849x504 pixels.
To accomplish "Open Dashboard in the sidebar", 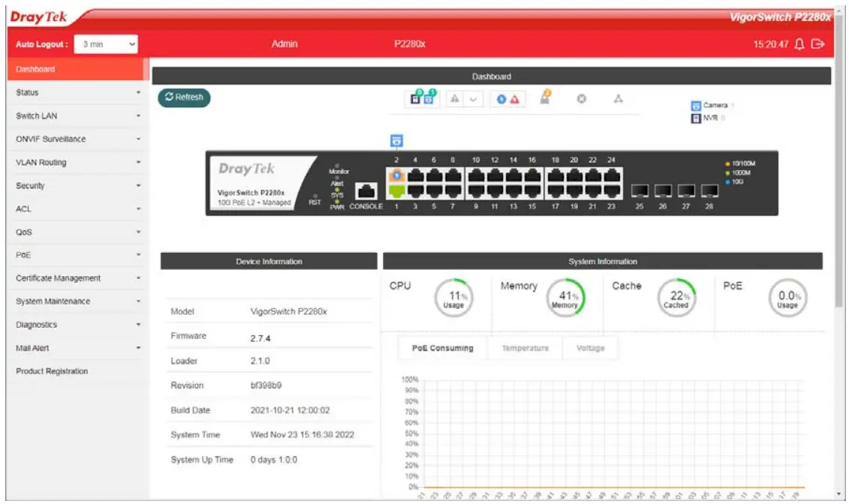I will [78, 69].
